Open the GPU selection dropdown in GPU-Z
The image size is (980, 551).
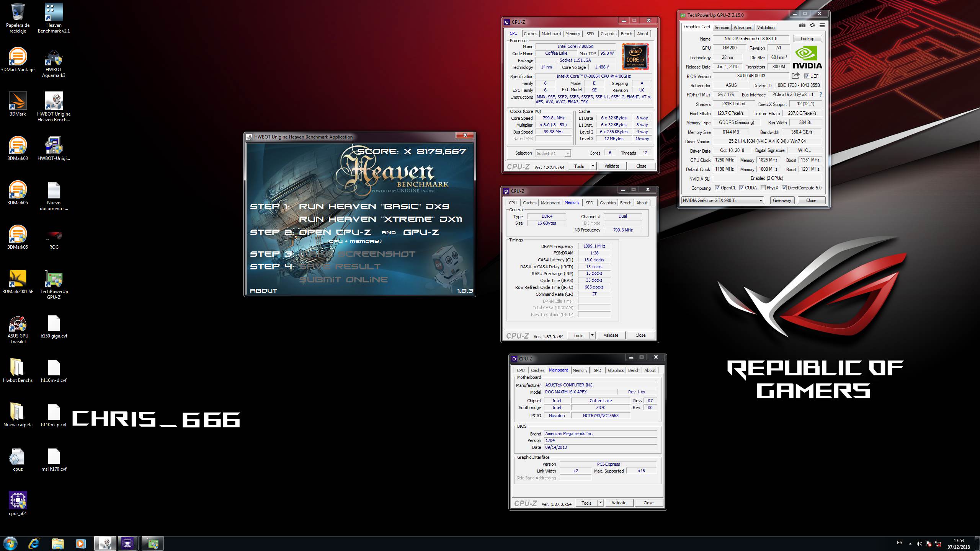click(x=722, y=201)
